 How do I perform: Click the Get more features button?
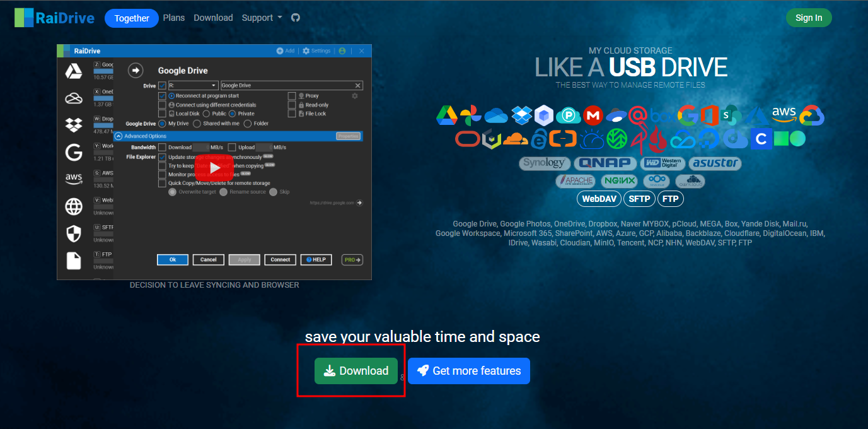click(x=469, y=371)
